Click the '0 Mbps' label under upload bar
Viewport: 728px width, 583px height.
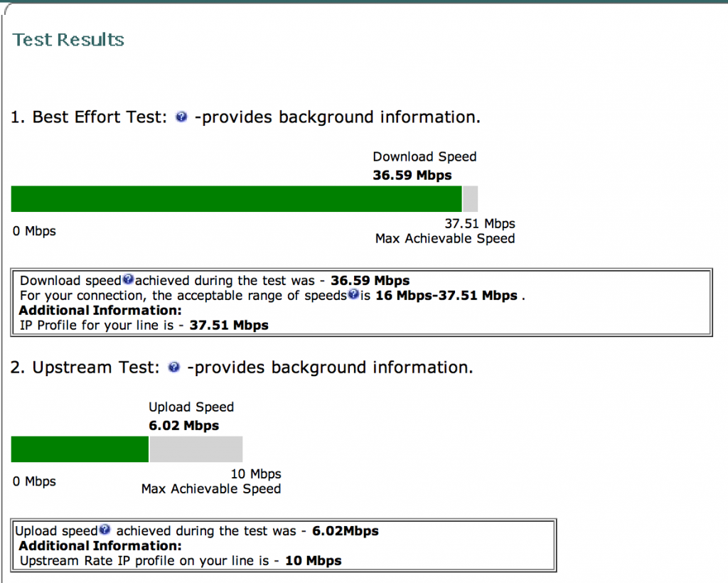pos(34,481)
